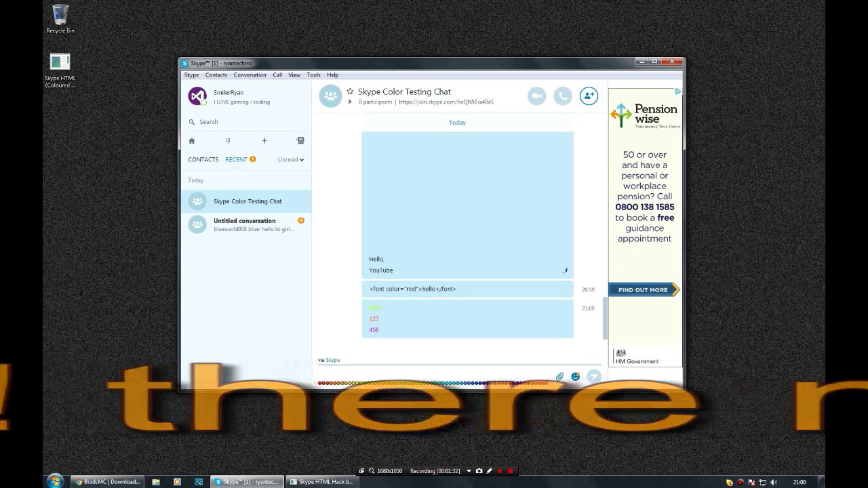This screenshot has width=868, height=488.
Task: Open the join.skype.com conversation link
Action: (x=446, y=102)
